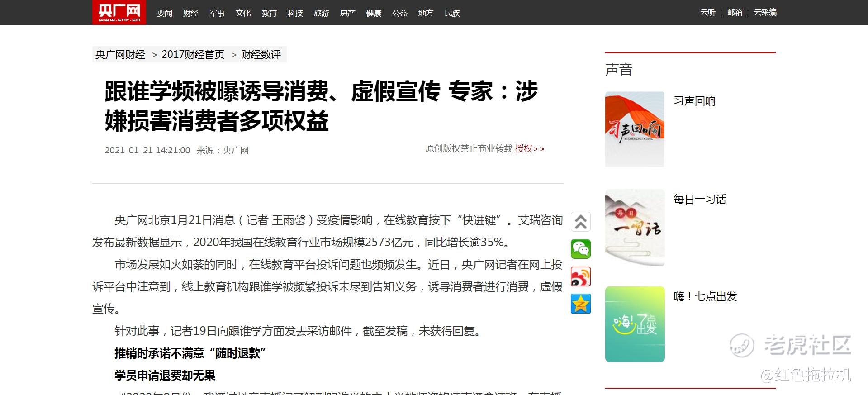Image resolution: width=868 pixels, height=395 pixels.
Task: Open 旅游 in top navigation
Action: (x=322, y=13)
